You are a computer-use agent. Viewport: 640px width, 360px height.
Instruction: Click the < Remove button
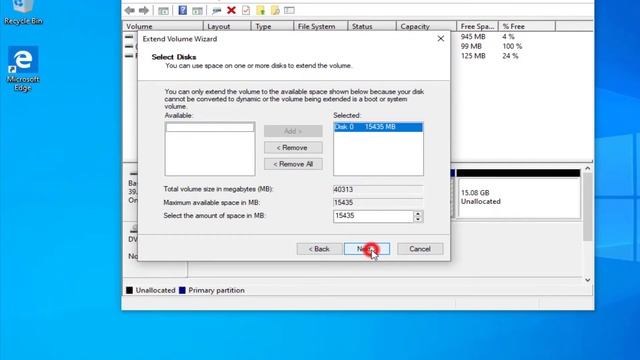293,148
